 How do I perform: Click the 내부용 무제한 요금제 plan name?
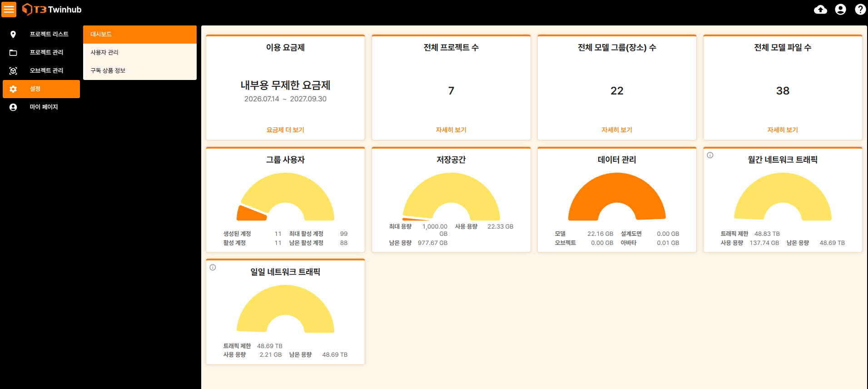pyautogui.click(x=285, y=85)
